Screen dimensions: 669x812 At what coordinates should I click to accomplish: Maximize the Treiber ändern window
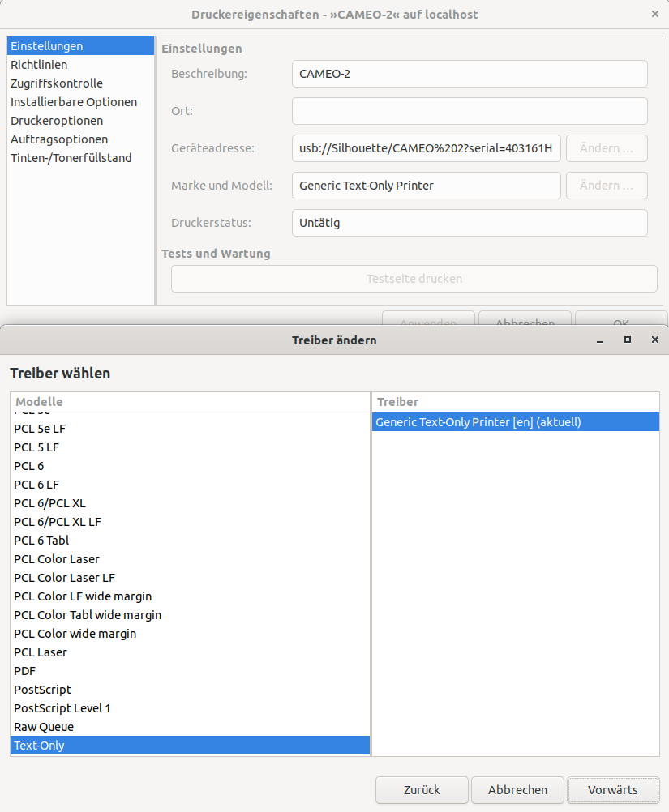coord(627,340)
